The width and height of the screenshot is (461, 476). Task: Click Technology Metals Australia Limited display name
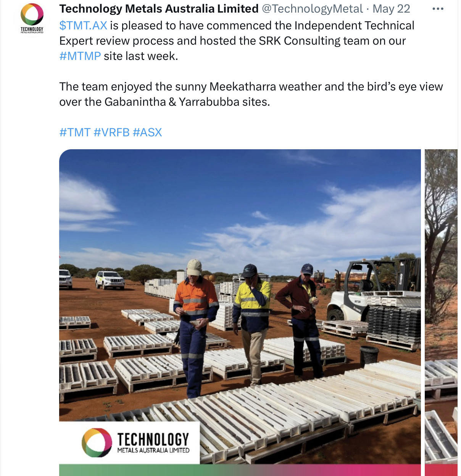159,8
